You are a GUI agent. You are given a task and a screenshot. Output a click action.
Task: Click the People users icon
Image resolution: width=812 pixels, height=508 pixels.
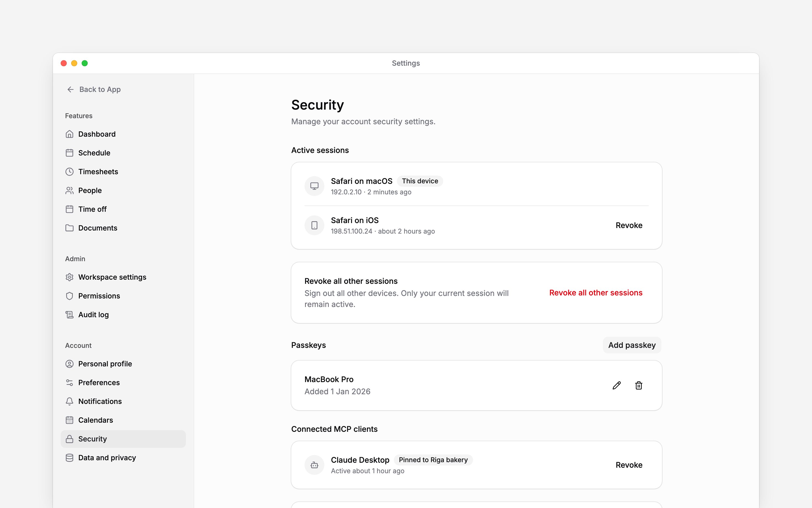[x=70, y=190]
